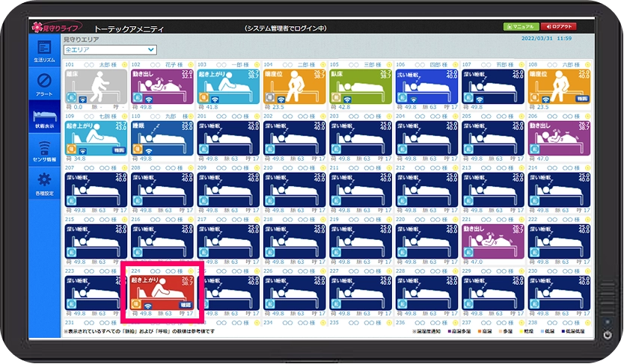
Task: Open the アラート sidebar icon
Action: click(x=43, y=82)
